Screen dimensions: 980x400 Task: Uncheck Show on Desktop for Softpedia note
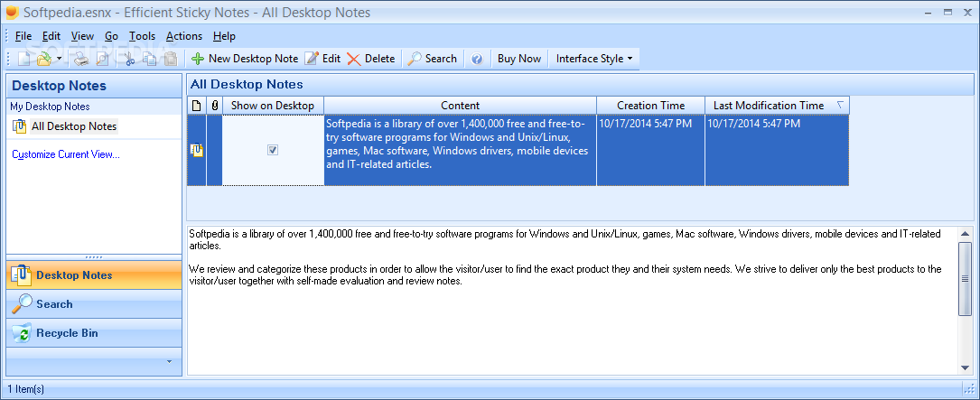(273, 150)
